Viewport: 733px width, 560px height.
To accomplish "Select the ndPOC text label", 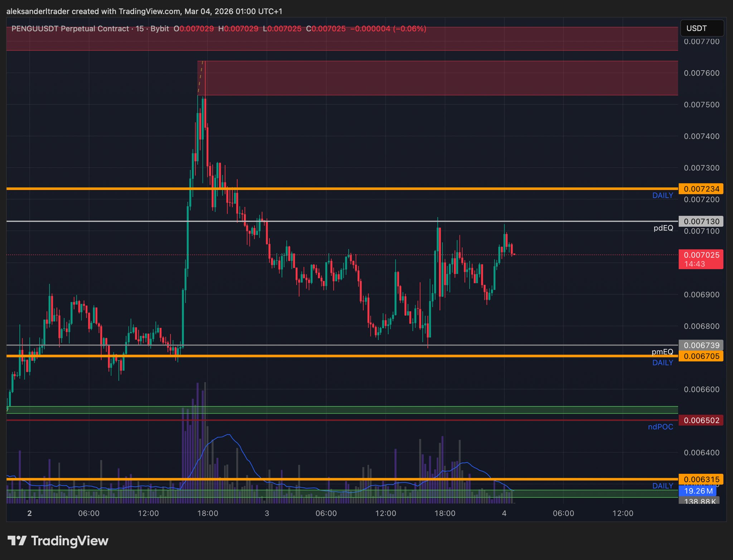I will [660, 427].
